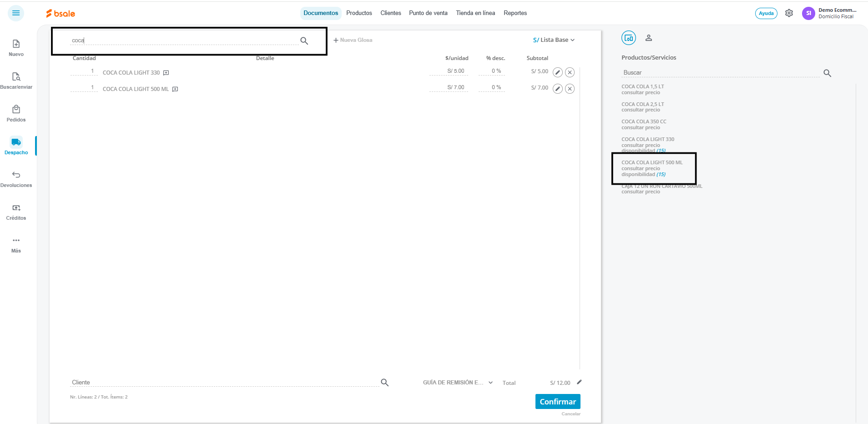Select Despacho truck icon in sidebar

(x=16, y=142)
